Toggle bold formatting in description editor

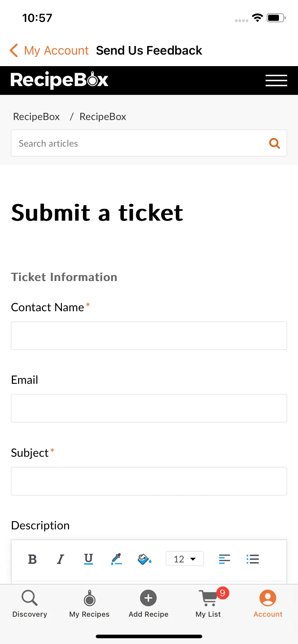click(32, 559)
